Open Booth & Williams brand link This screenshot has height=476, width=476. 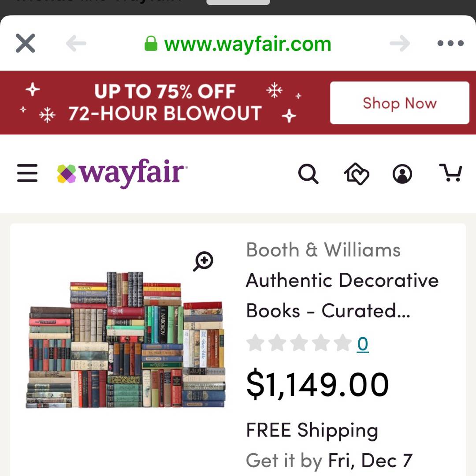(324, 250)
